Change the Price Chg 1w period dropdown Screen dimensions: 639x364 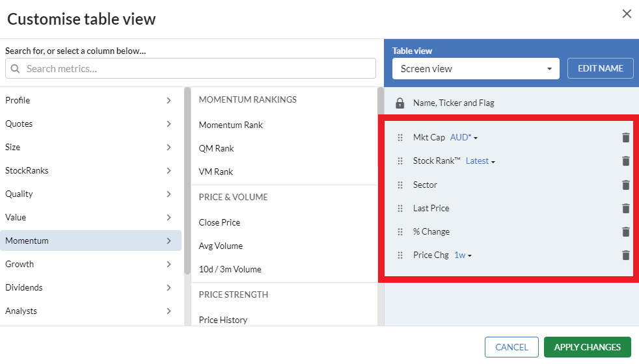[463, 255]
